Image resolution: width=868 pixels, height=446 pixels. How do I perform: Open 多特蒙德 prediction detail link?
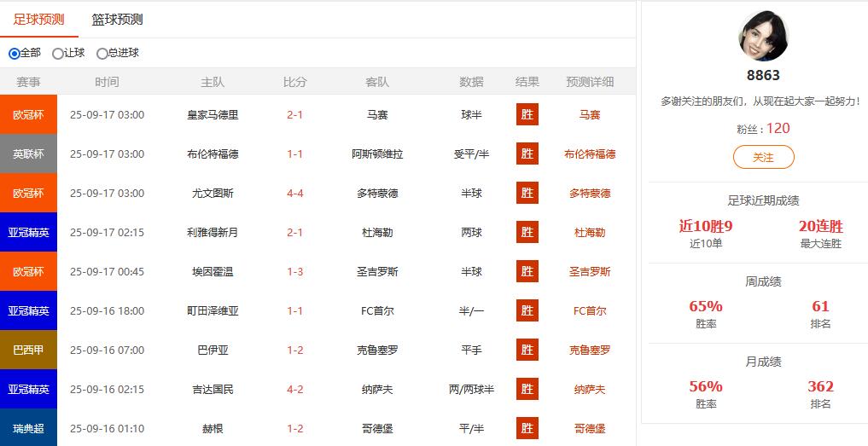coord(590,194)
